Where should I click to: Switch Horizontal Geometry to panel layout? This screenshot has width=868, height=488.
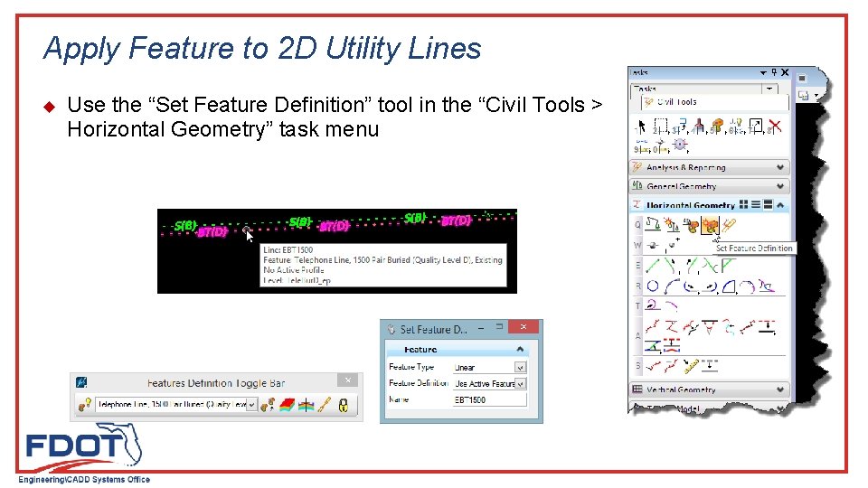(x=768, y=205)
